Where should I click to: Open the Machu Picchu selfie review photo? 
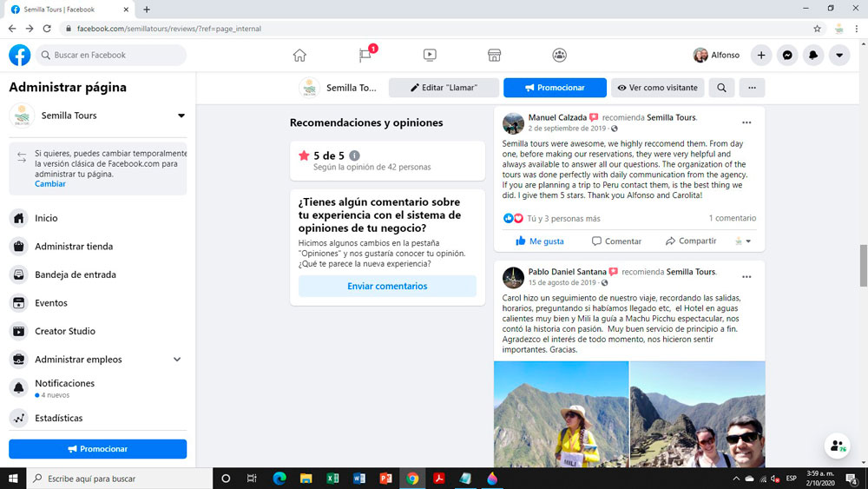pyautogui.click(x=698, y=414)
